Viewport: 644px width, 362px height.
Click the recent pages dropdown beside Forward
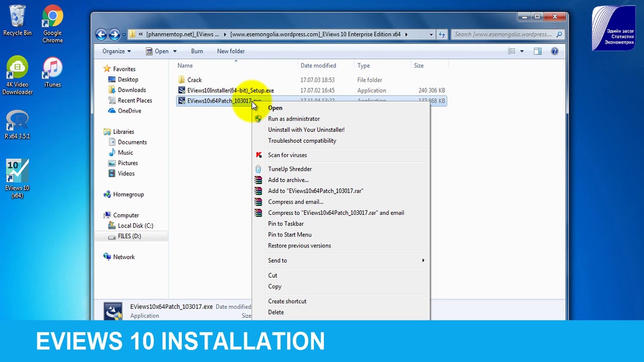(124, 35)
